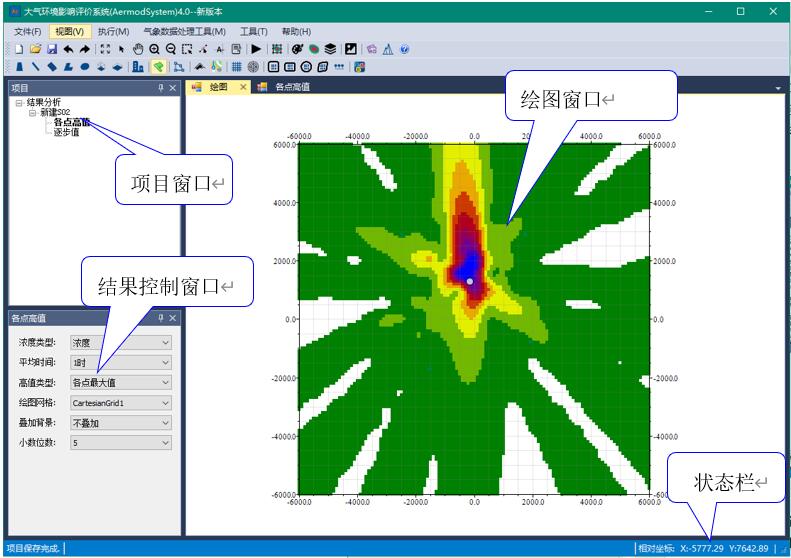Select the Pan hand tool

tap(138, 48)
